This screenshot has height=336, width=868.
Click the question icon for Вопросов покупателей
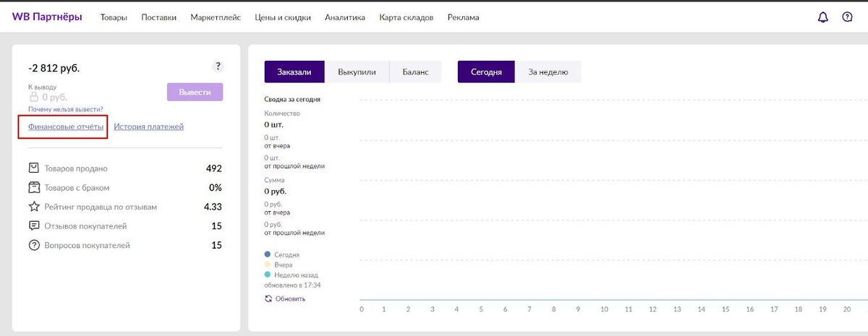click(33, 246)
